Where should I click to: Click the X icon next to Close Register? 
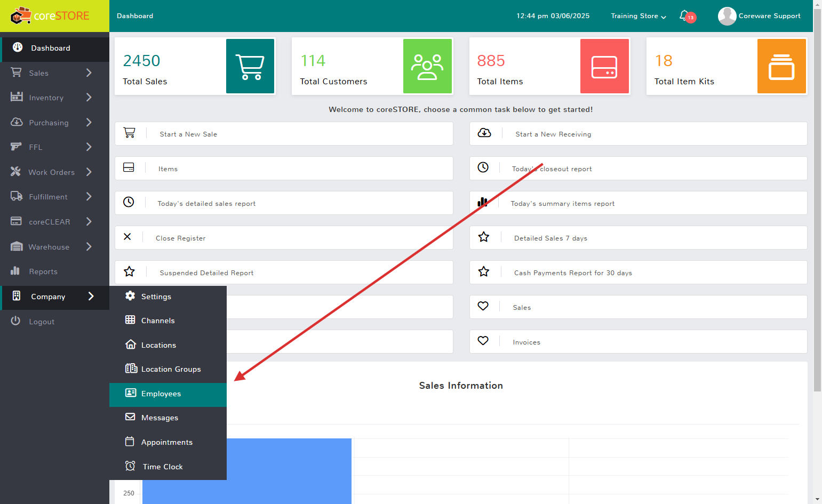click(x=127, y=237)
